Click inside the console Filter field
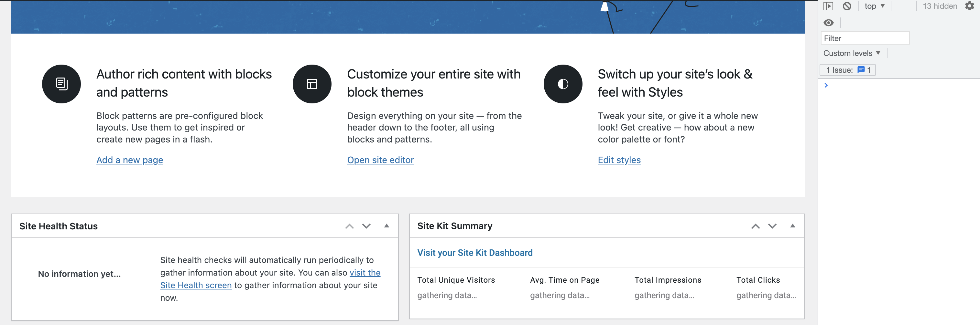 point(865,37)
